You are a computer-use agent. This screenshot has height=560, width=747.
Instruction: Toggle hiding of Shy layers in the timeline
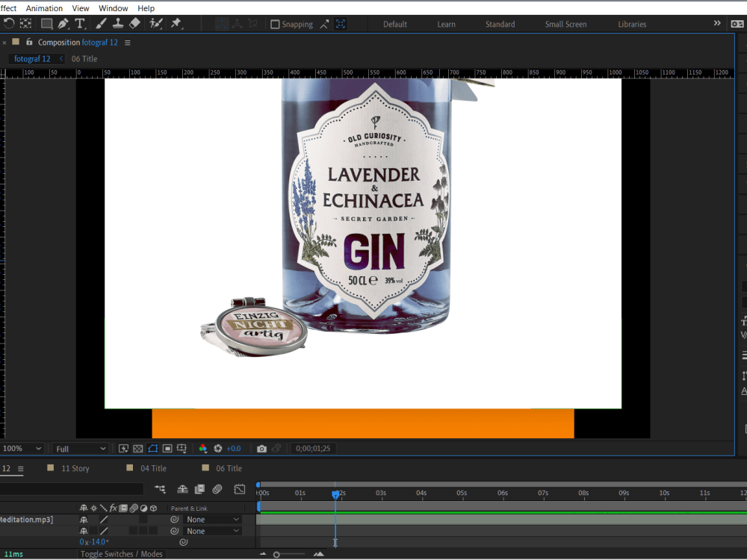pos(182,489)
